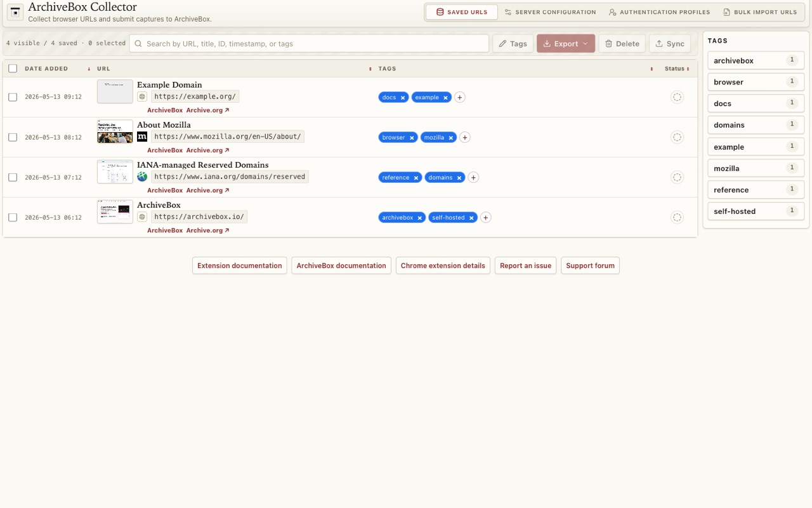Click the Sync button
Image resolution: width=812 pixels, height=508 pixels.
coord(670,44)
